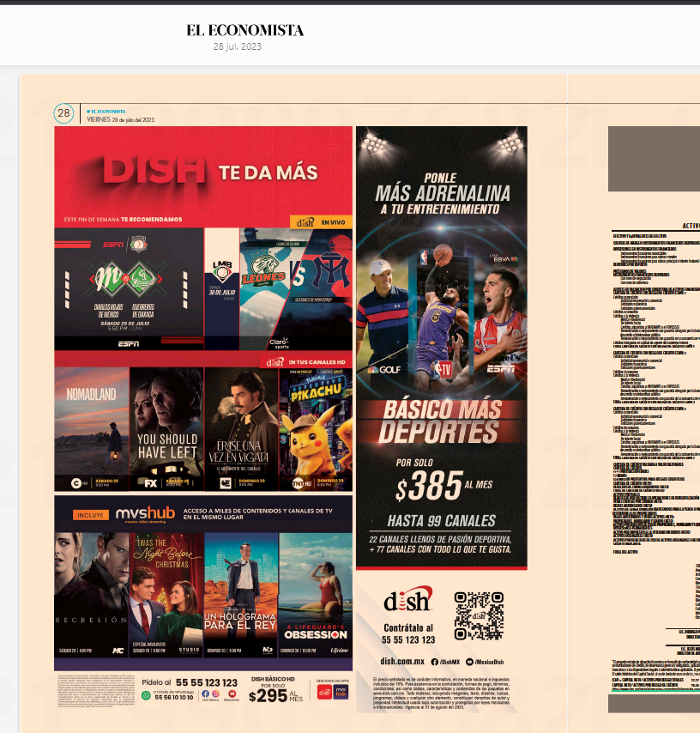Click the Facebook icon beside /DishMX
The image size is (700, 733).
tap(434, 662)
